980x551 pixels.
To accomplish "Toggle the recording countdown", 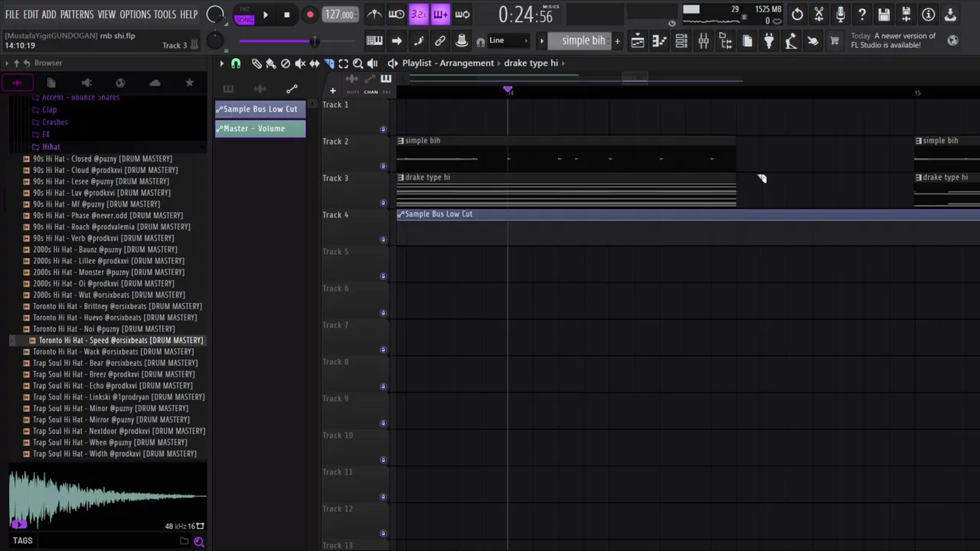I will click(419, 15).
